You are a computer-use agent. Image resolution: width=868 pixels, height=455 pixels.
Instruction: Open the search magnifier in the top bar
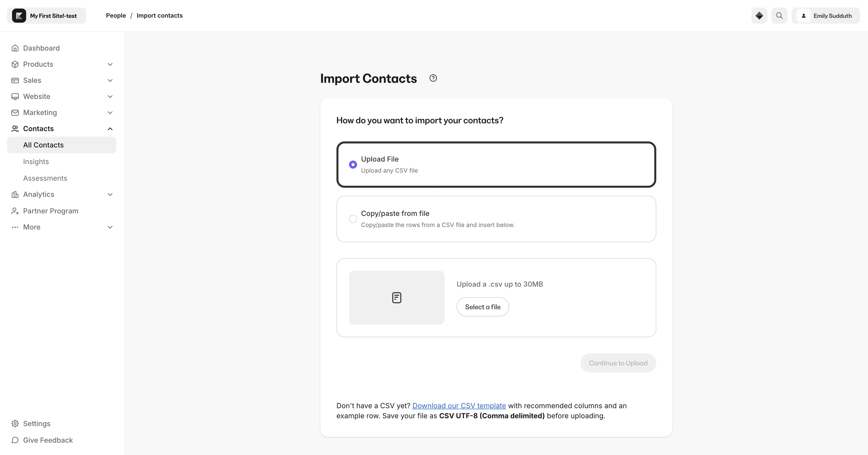[779, 16]
